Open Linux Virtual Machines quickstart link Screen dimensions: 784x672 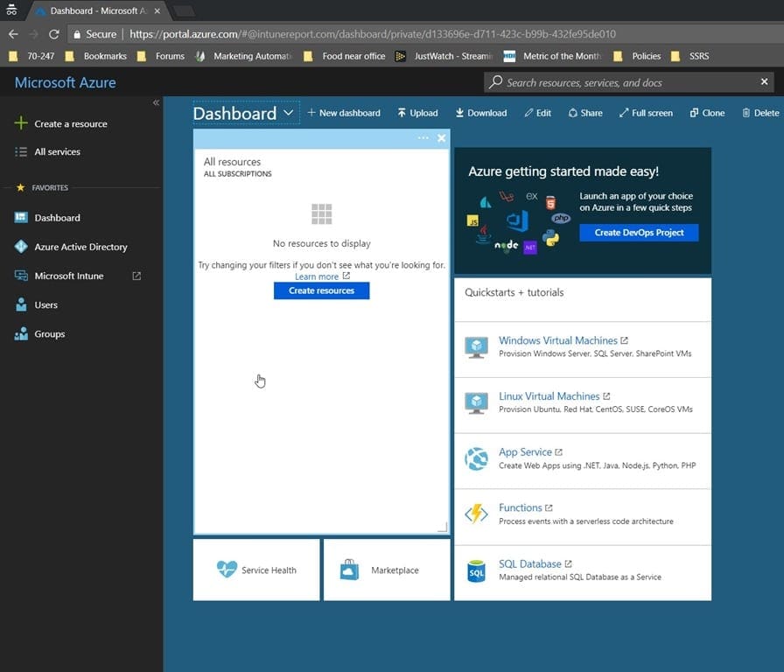click(x=554, y=396)
